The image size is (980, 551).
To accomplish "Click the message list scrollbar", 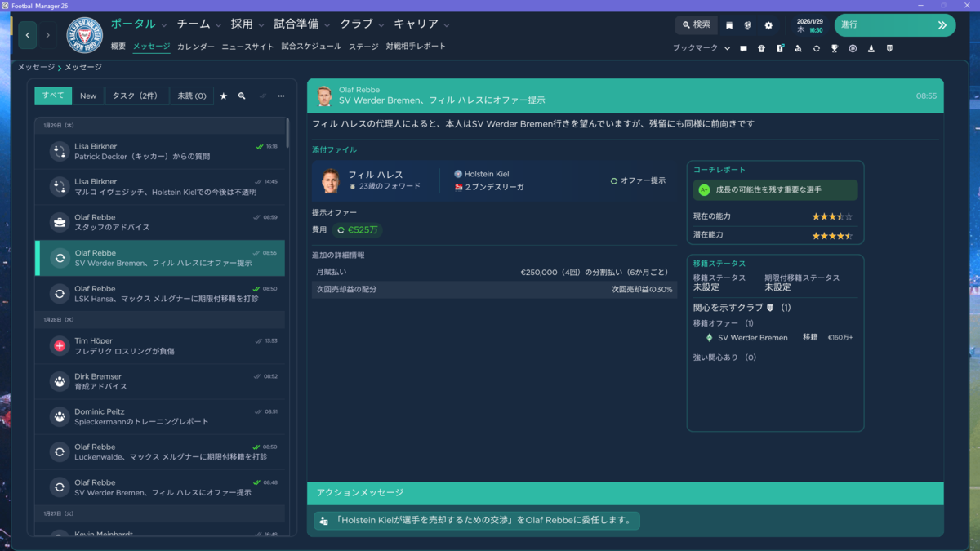I will click(287, 135).
